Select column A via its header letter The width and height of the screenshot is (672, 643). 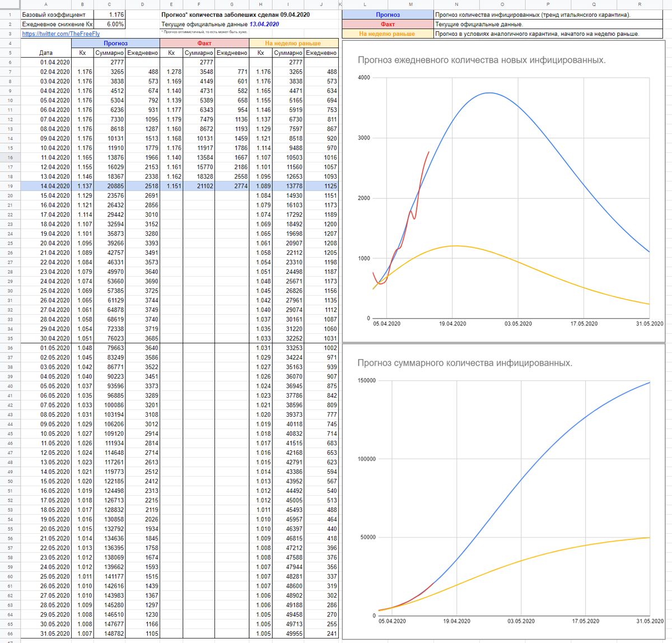[x=46, y=4]
